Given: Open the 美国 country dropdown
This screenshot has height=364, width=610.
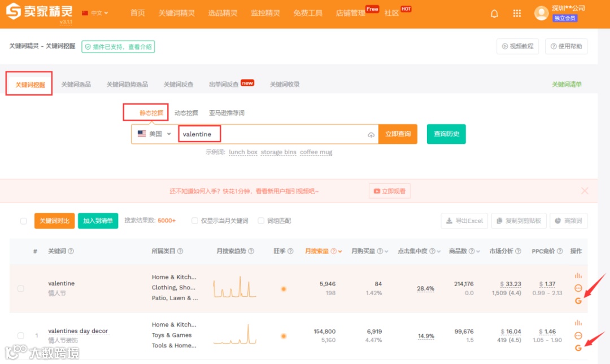Looking at the screenshot, I should (154, 134).
